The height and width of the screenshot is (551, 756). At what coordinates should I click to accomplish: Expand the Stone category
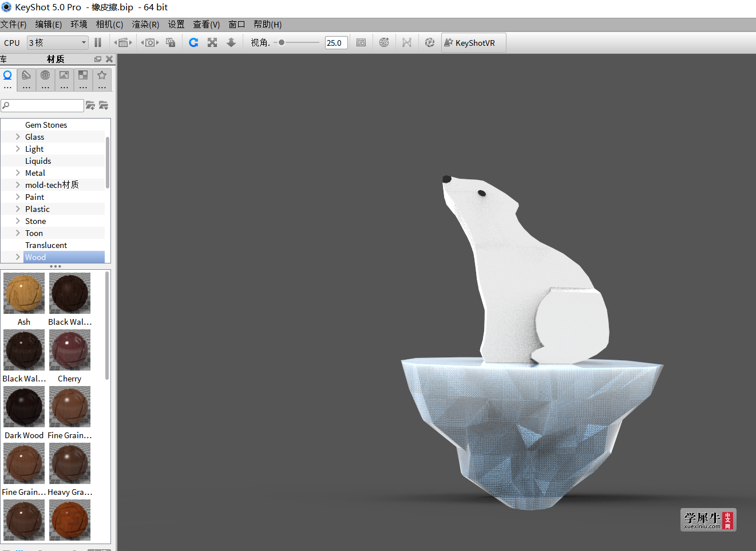18,221
